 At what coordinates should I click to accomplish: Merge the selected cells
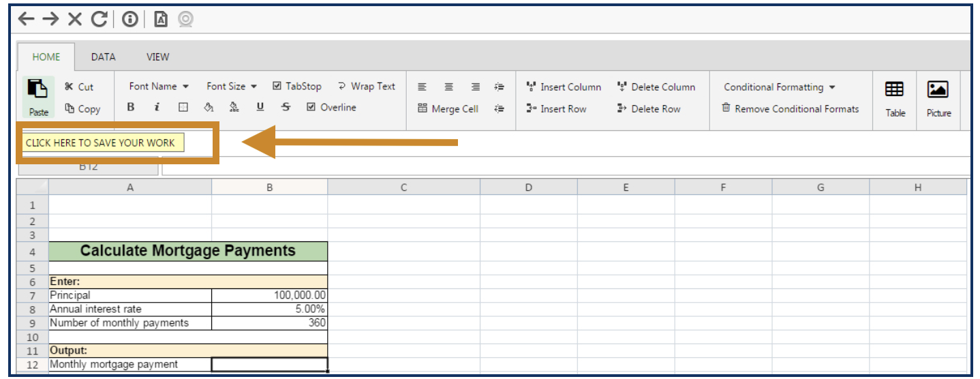(448, 108)
